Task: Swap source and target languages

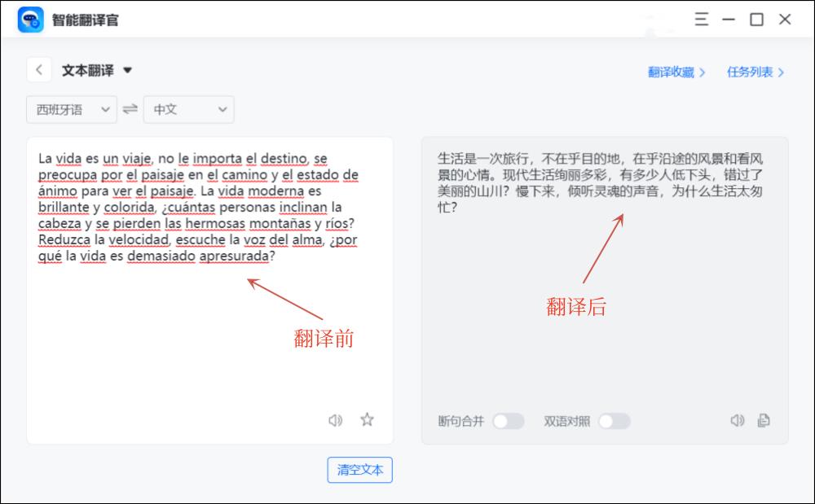Action: pyautogui.click(x=130, y=109)
